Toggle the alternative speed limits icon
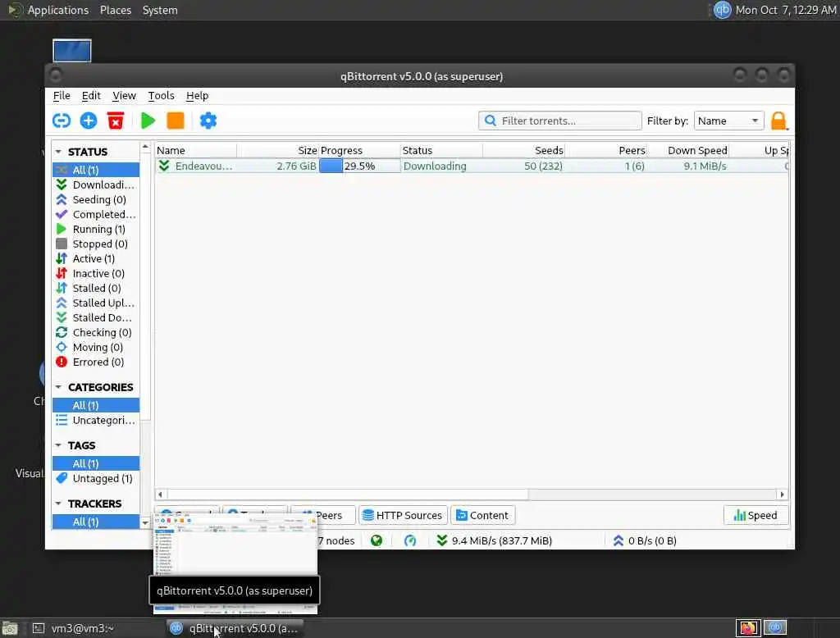840x638 pixels. click(x=410, y=540)
